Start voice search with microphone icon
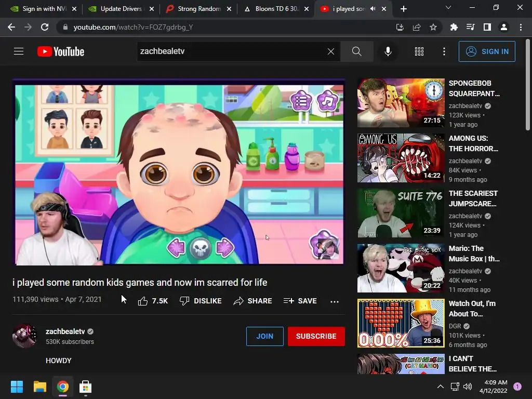This screenshot has height=399, width=532. tap(388, 51)
